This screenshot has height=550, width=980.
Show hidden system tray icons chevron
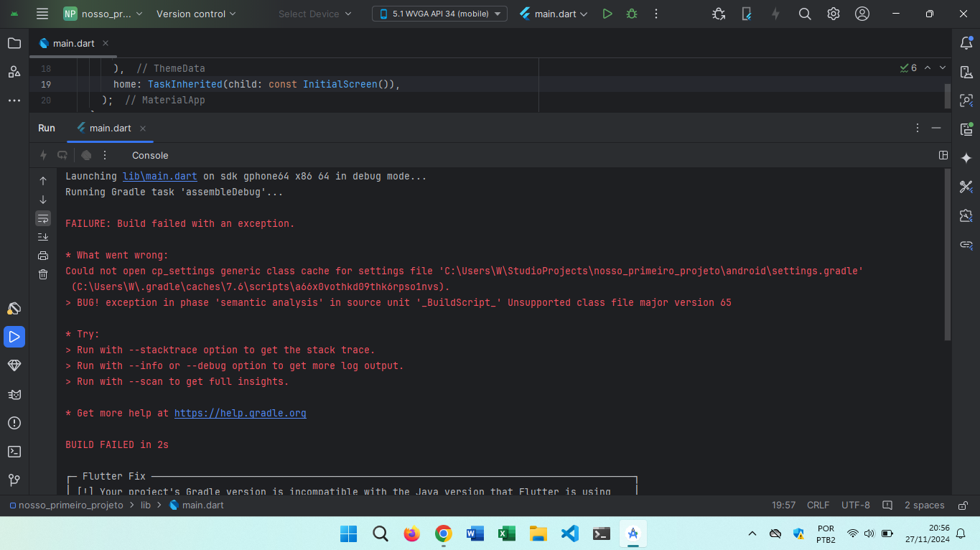(x=752, y=533)
